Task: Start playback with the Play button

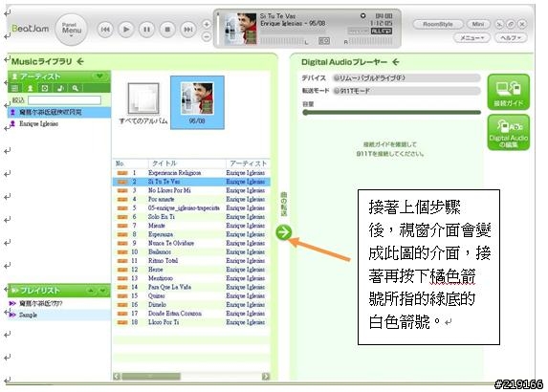Action: tap(126, 30)
